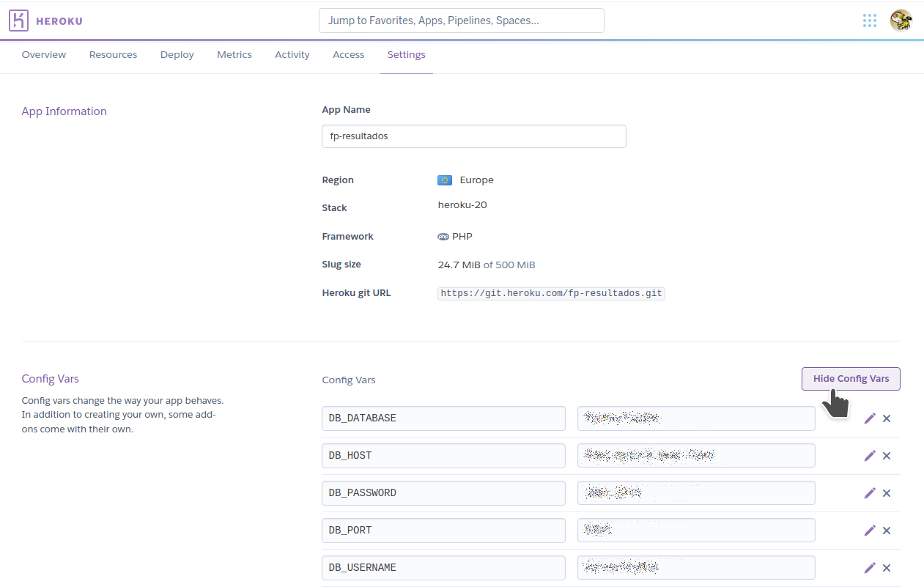924x587 pixels.
Task: Click the DB_DATABASE key field
Action: 443,418
